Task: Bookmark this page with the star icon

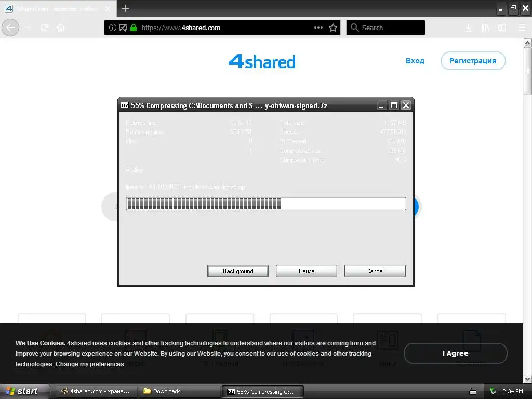Action: 333,28
